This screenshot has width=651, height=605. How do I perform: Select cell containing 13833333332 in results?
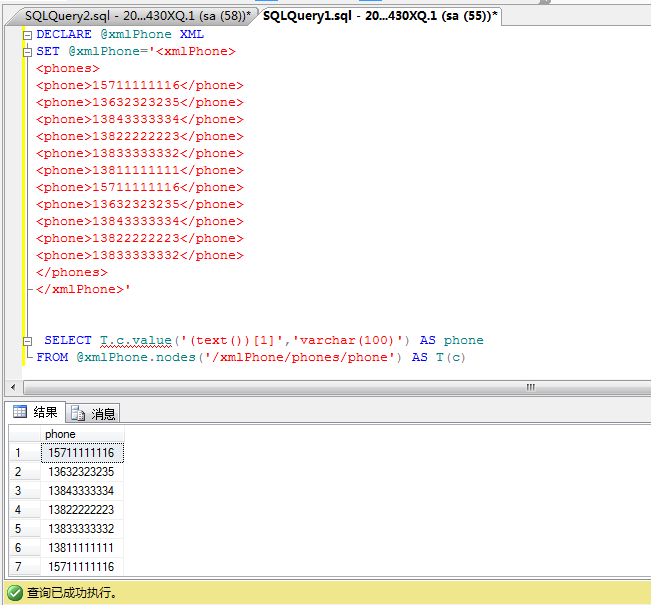click(82, 529)
